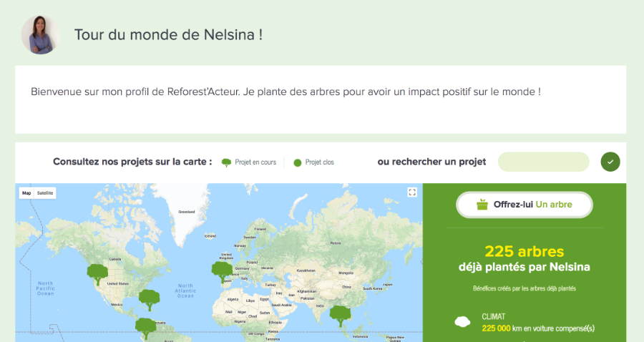Click the 'Offrez-lui Un arbre' button

[525, 205]
